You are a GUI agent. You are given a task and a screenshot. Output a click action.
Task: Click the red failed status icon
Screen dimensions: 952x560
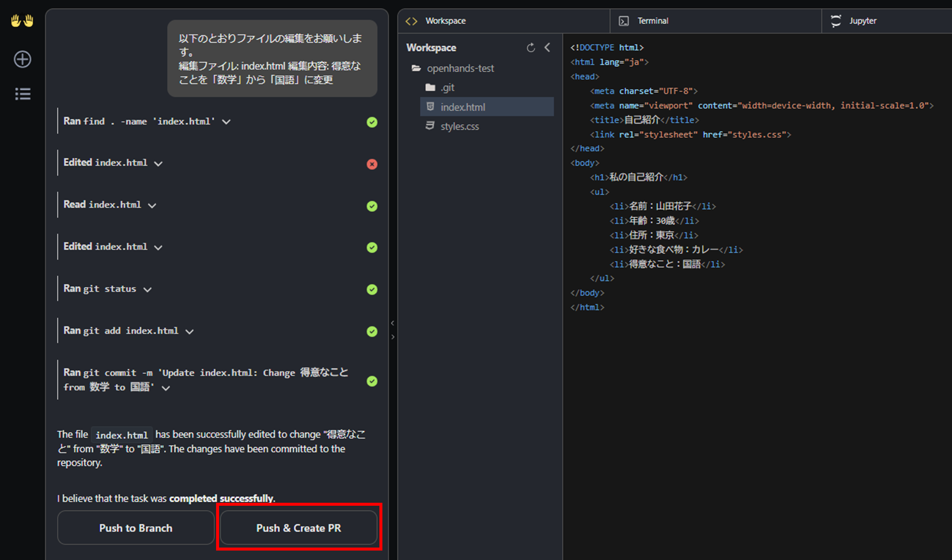pos(372,164)
